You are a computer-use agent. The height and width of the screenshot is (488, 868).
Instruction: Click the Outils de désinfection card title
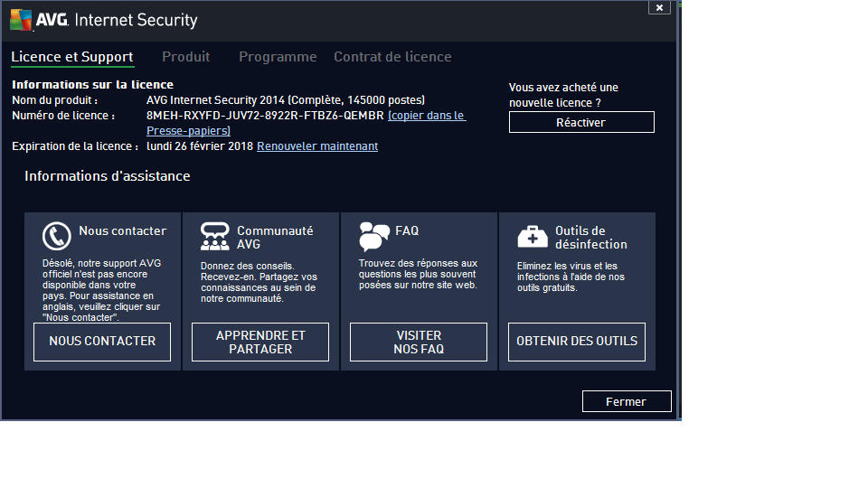[x=591, y=238]
